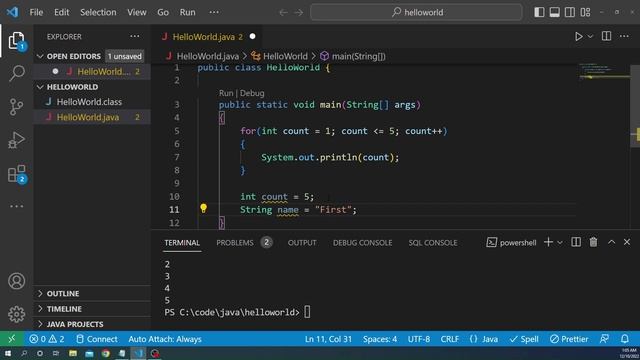Launch a new terminal with plus icon
The width and height of the screenshot is (640, 360).
548,242
